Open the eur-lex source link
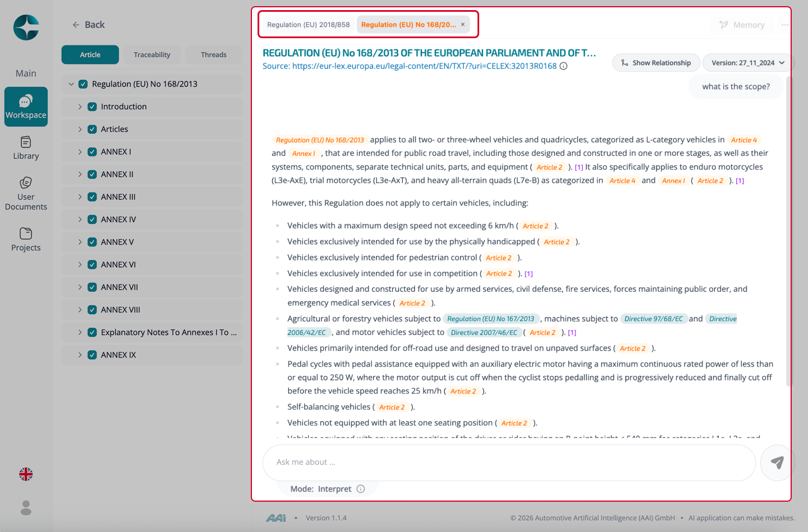Image resolution: width=808 pixels, height=532 pixels. 410,66
